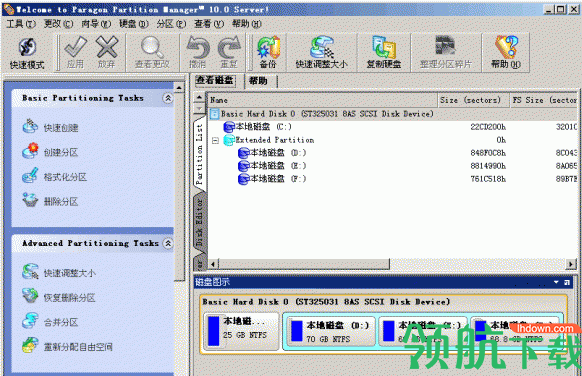The width and height of the screenshot is (582, 376).
Task: Select 本地磁盘 (E:) row in partition list
Action: [x=393, y=166]
